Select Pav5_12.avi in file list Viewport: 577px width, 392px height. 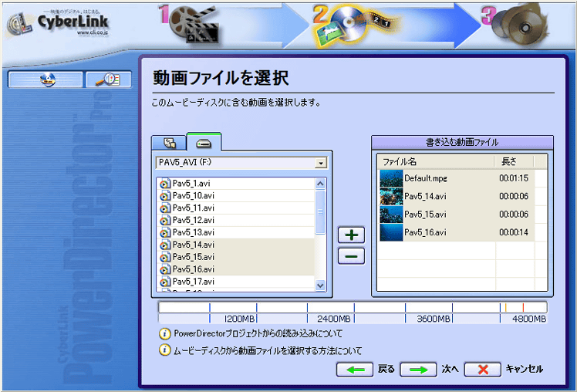tap(235, 220)
